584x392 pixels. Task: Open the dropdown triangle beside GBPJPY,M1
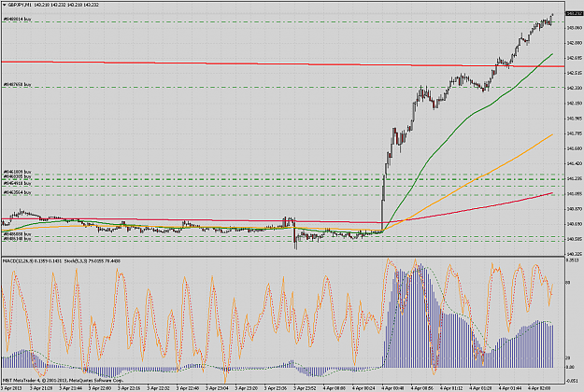[5, 6]
